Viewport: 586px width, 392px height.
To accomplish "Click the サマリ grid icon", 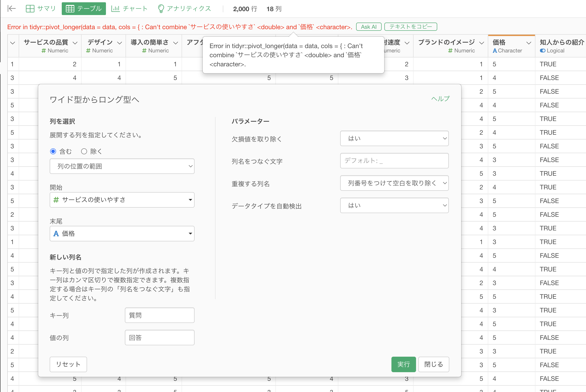I will pyautogui.click(x=30, y=9).
